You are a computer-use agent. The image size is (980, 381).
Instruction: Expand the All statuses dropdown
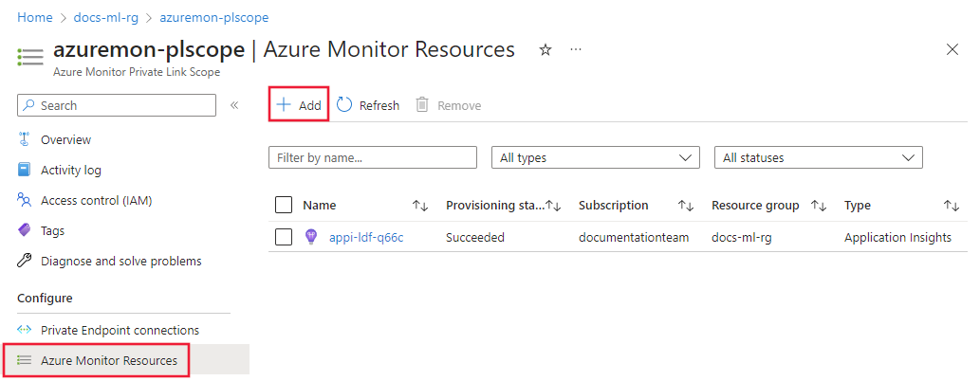tap(818, 157)
